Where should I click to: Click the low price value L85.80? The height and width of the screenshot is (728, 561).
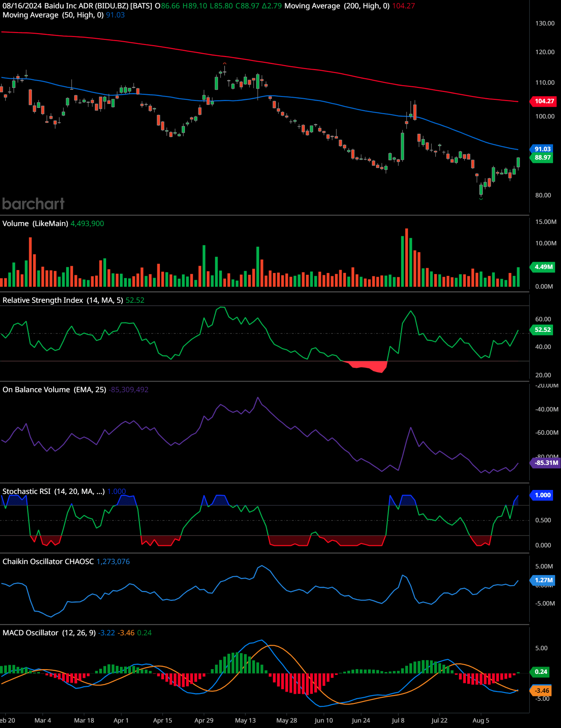click(221, 6)
